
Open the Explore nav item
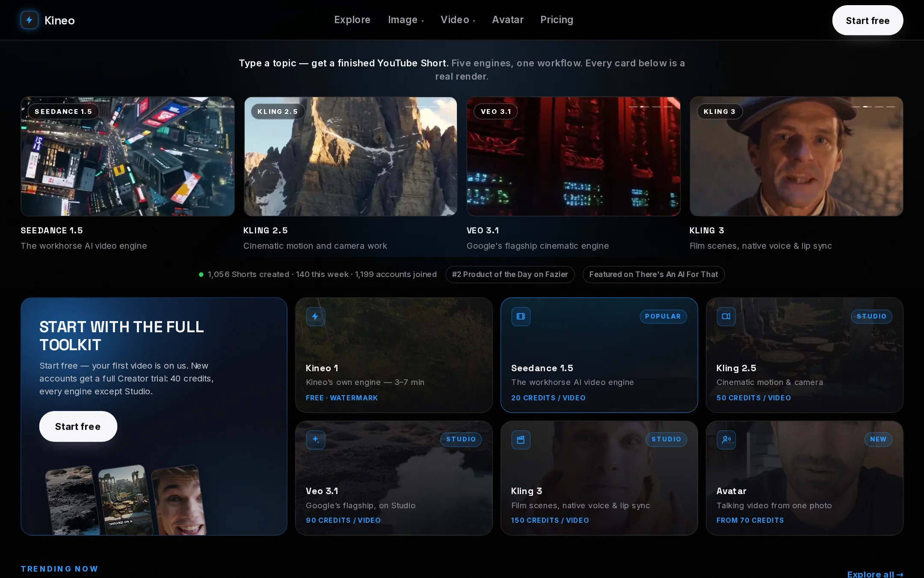tap(352, 20)
